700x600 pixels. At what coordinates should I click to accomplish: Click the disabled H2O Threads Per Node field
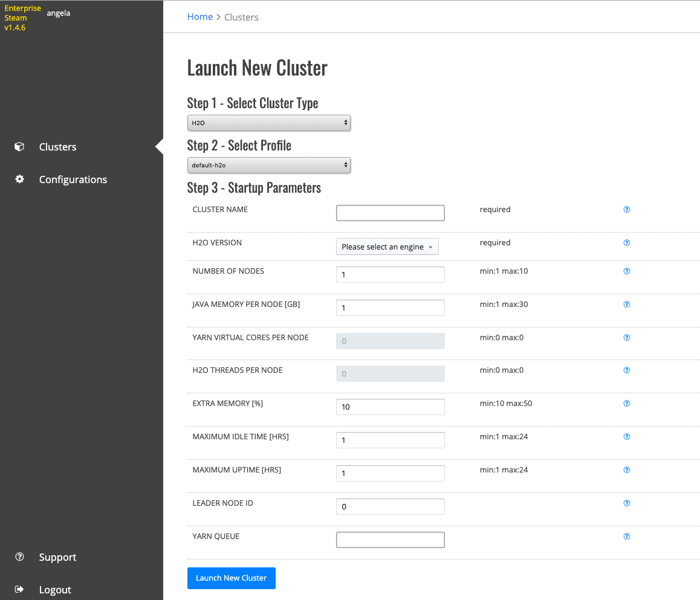pyautogui.click(x=390, y=374)
